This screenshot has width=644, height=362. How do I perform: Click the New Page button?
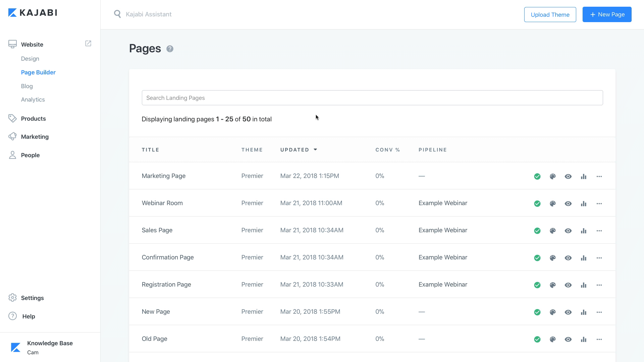pyautogui.click(x=607, y=14)
